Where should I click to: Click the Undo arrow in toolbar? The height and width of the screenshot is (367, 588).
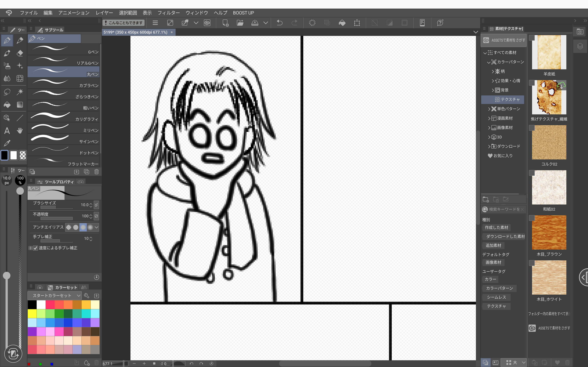(280, 23)
